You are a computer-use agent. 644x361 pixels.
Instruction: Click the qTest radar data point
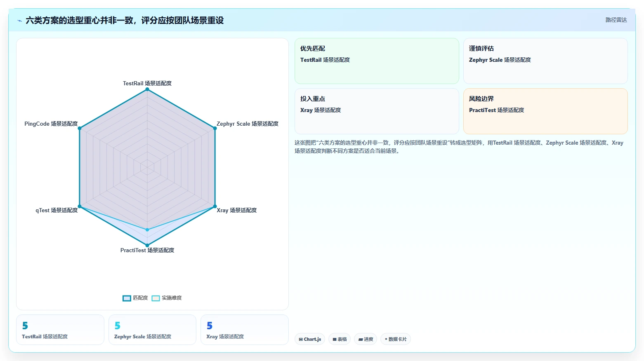pos(80,206)
